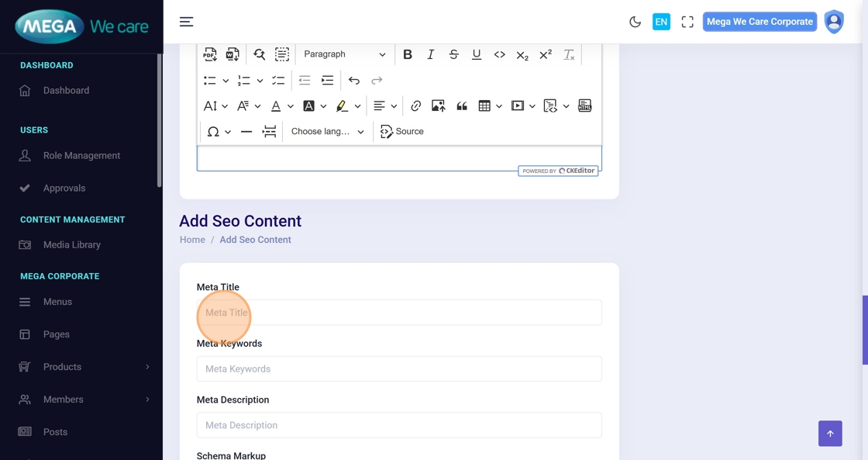Click the Meta Keywords input field
Image resolution: width=868 pixels, height=460 pixels.
click(399, 369)
